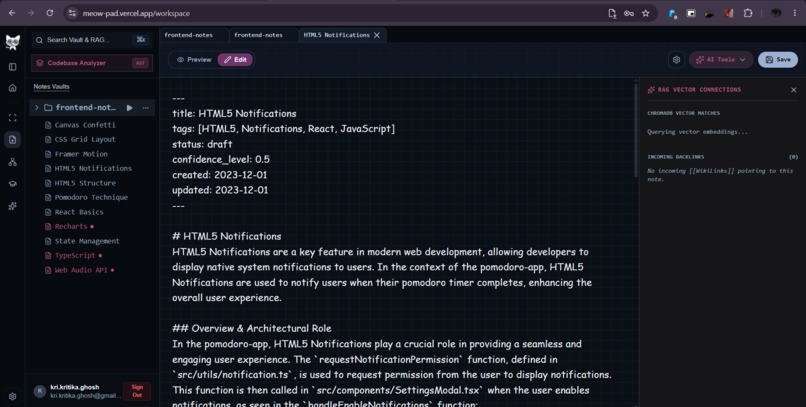Open the Chrome three-dot menu

pos(795,13)
